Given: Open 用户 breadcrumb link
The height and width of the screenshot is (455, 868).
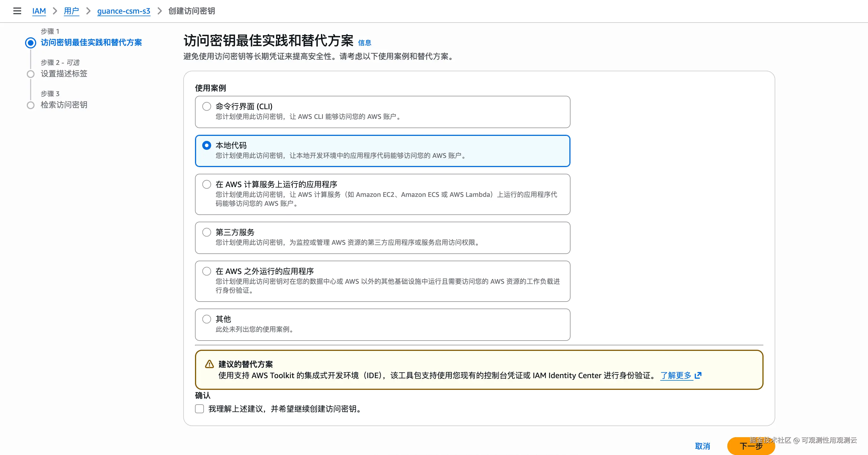Looking at the screenshot, I should [71, 11].
